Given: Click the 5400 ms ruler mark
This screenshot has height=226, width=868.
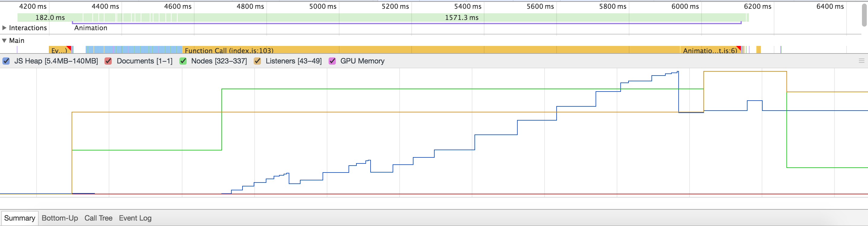Looking at the screenshot, I should pyautogui.click(x=468, y=6).
